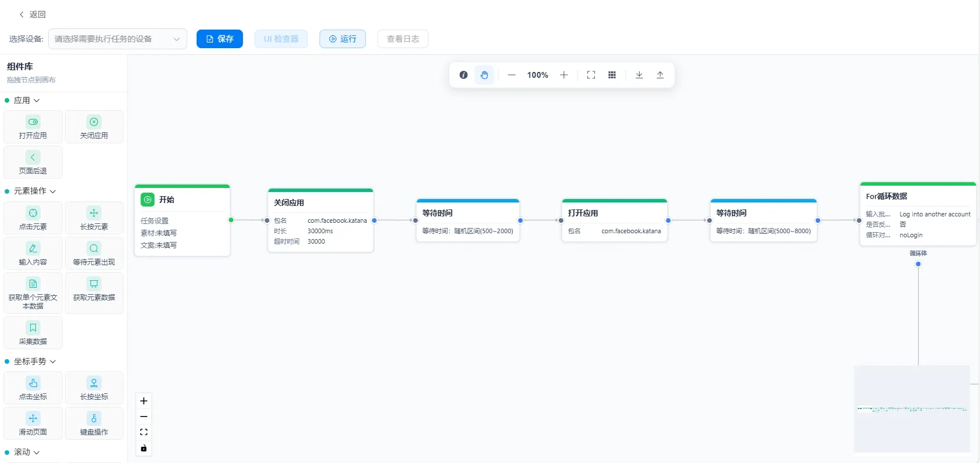
Task: Zoom in with the toolbar plus icon
Action: [x=564, y=75]
